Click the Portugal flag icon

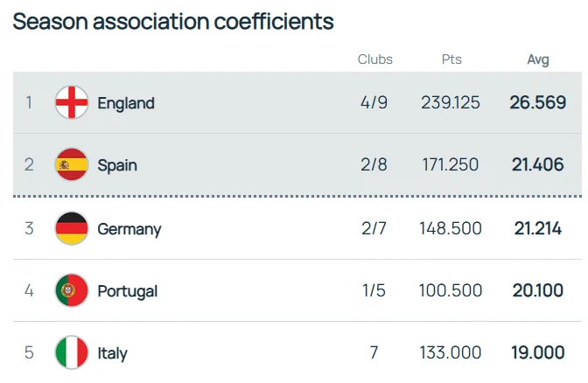coord(72,290)
